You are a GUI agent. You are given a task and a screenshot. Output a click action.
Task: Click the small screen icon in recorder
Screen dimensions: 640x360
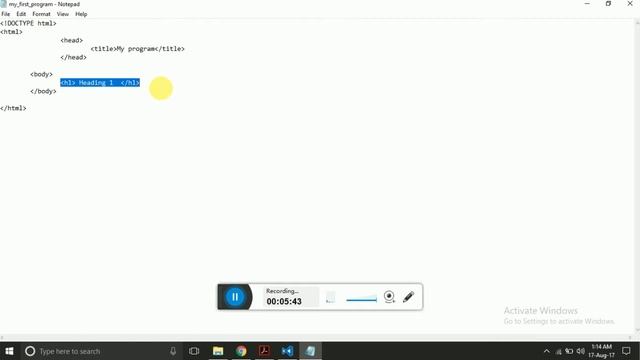click(330, 297)
